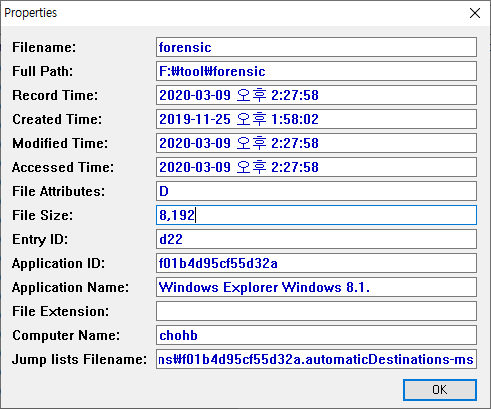Click the Filename field containing forensic
The image size is (491, 409).
pos(316,47)
